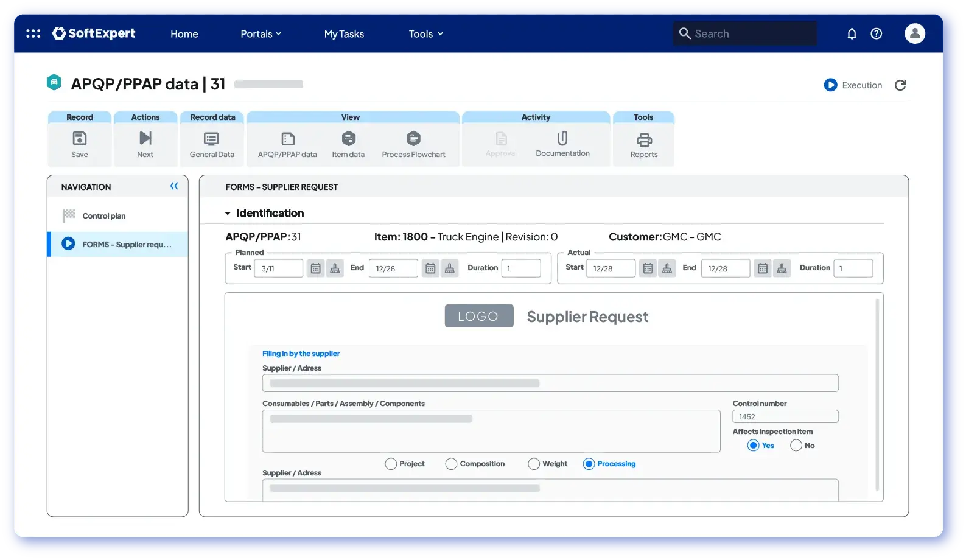Clear Planned Start date with eraser icon
Image resolution: width=966 pixels, height=560 pixels.
coord(335,268)
